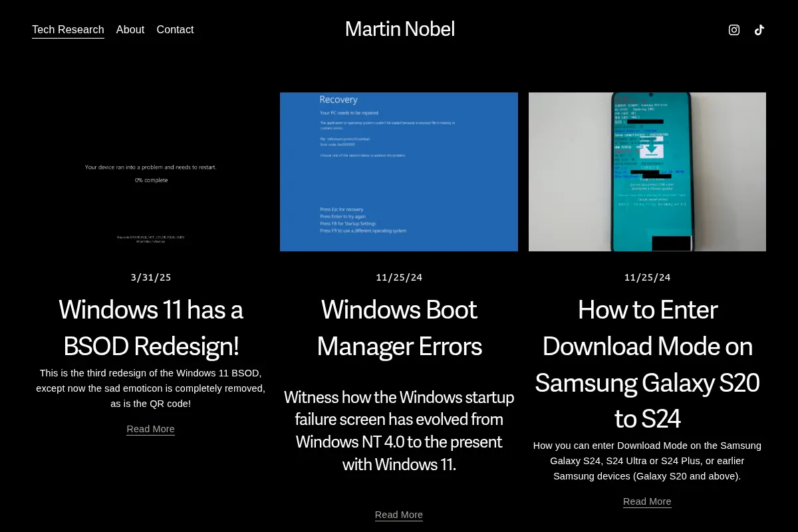Click the 'third redesign of the Windows 11 BSOD' excerpt
The width and height of the screenshot is (798, 532).
[151, 388]
